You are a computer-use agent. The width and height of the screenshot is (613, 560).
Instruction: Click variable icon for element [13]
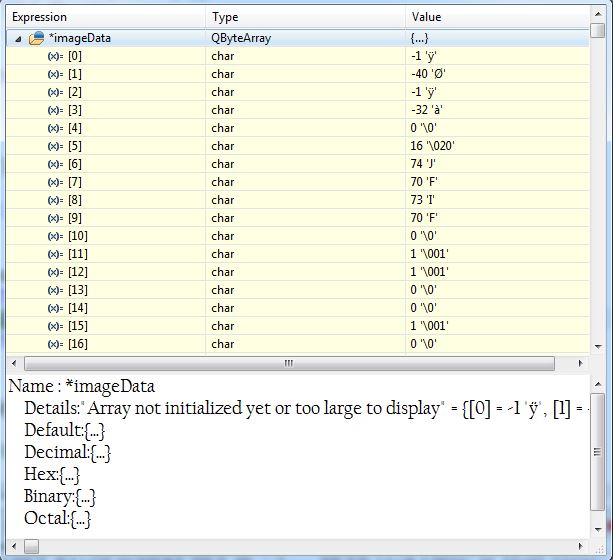pos(55,290)
